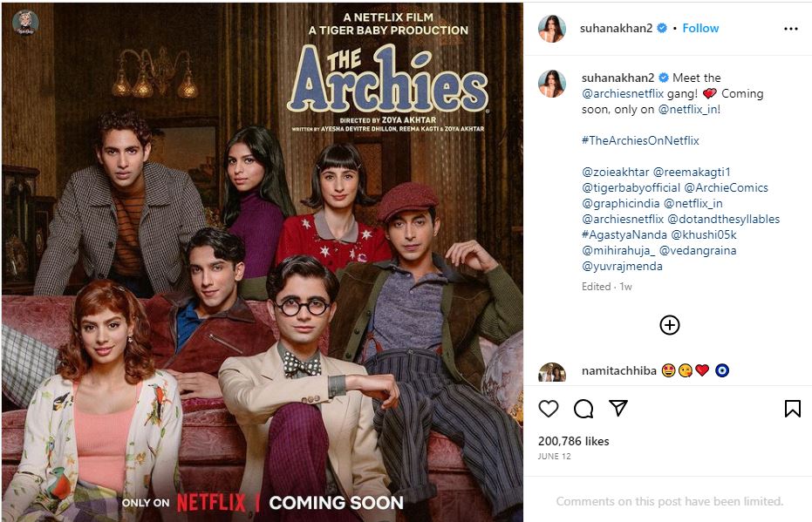
Task: Open the #TheArchiesOnNetflix hashtag
Action: (x=640, y=140)
